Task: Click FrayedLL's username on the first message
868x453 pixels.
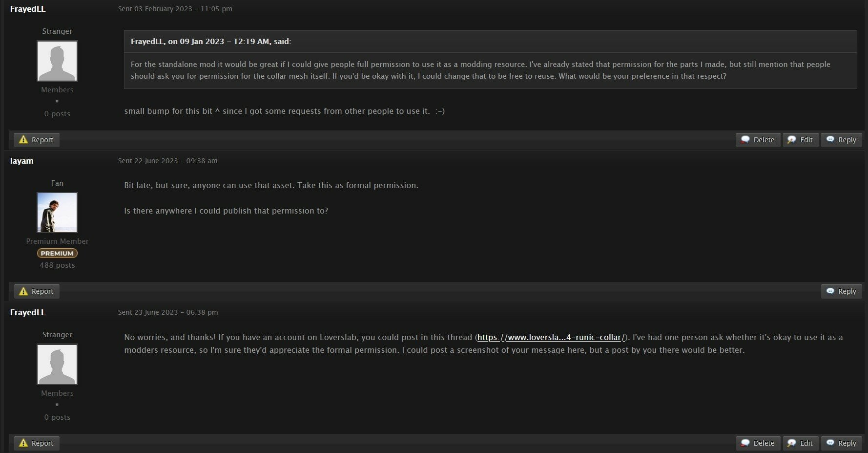Action: pyautogui.click(x=28, y=9)
